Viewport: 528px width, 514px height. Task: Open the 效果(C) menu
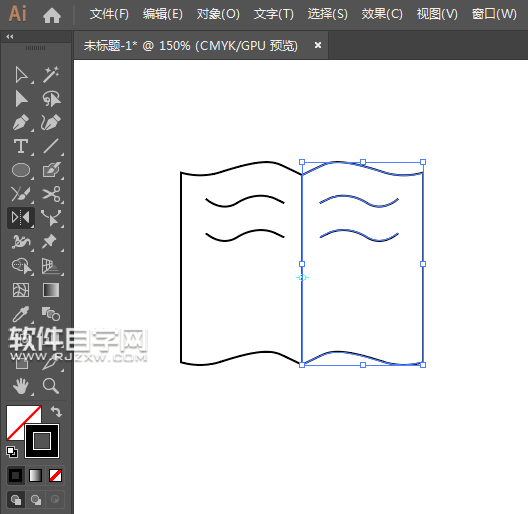pyautogui.click(x=382, y=14)
